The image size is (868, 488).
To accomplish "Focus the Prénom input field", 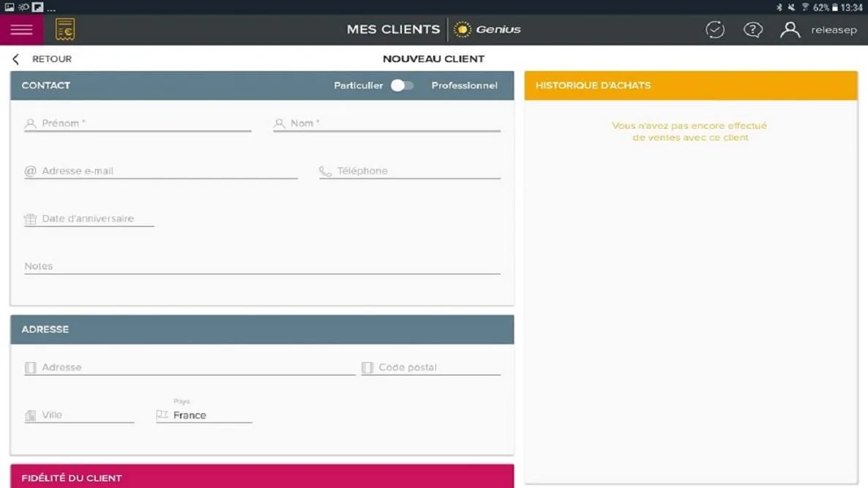I will 138,124.
